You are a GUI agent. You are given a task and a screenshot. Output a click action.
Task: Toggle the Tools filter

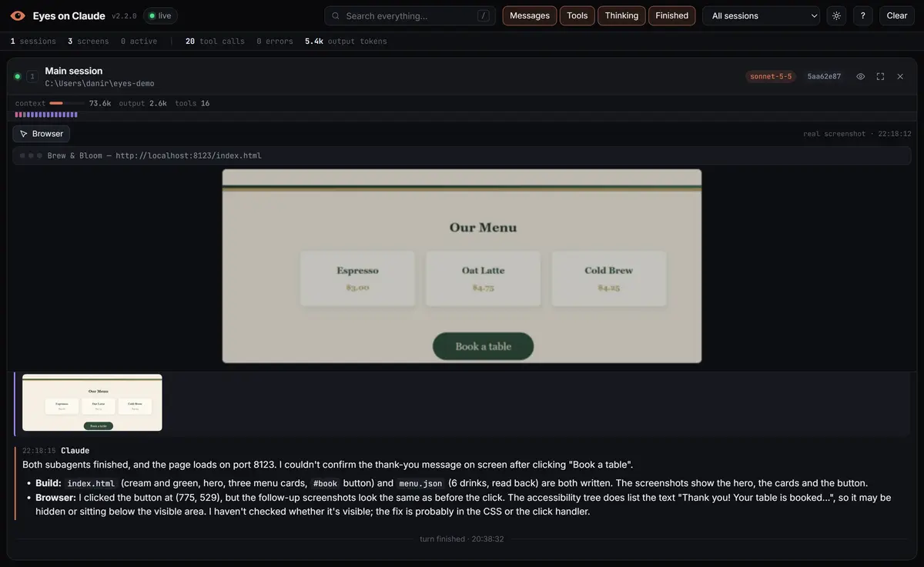pos(577,15)
